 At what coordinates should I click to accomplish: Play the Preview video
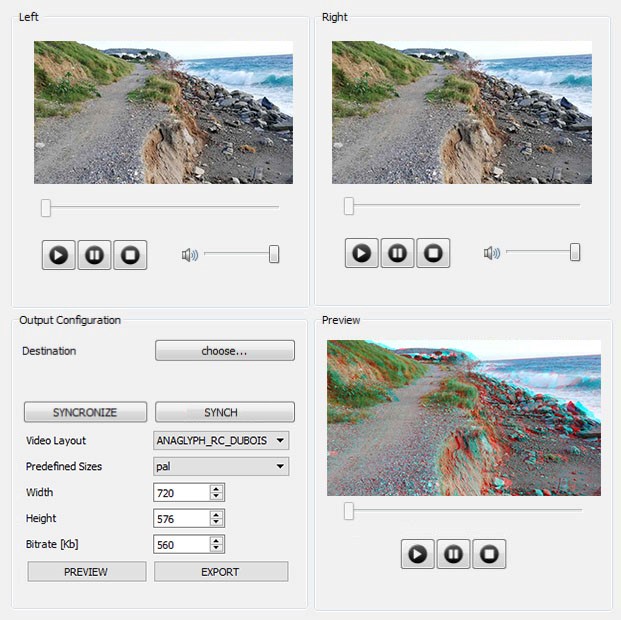(x=417, y=554)
